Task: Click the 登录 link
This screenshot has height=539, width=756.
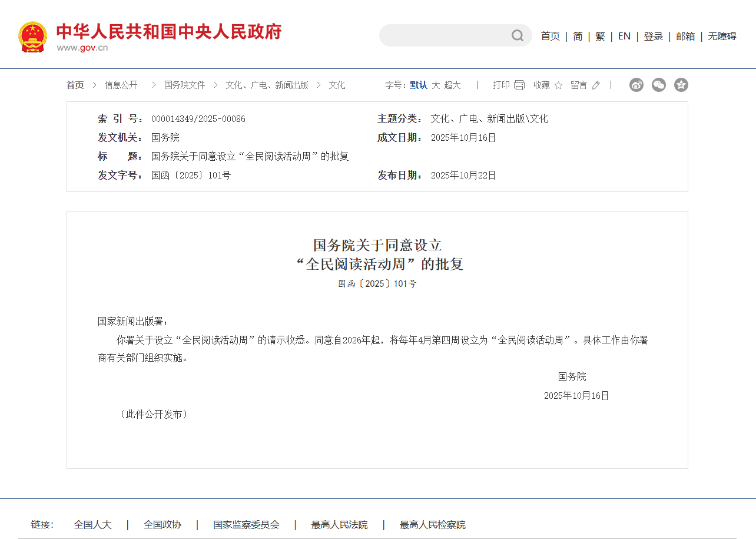Action: click(653, 37)
